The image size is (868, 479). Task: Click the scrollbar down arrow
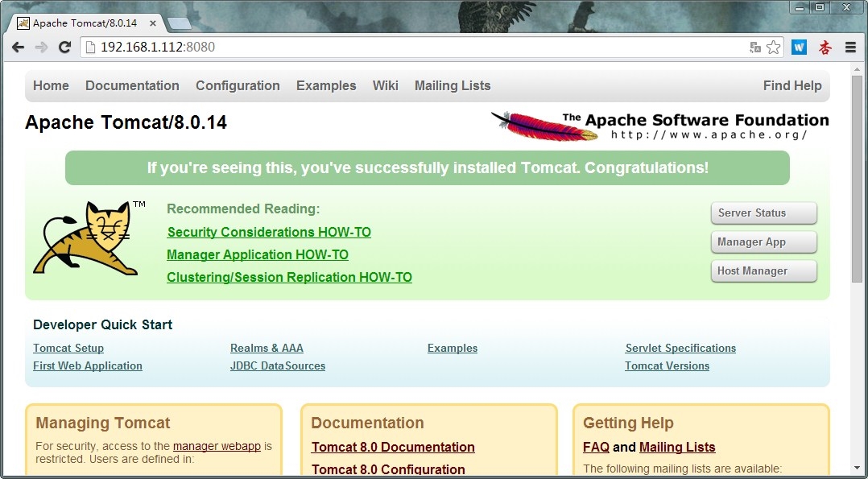(x=857, y=469)
